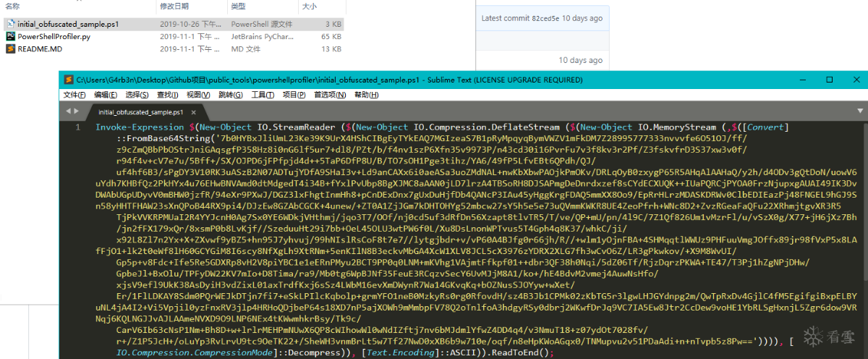The width and height of the screenshot is (868, 359).
Task: Sort Explorer list by 类型 column
Action: tap(238, 6)
